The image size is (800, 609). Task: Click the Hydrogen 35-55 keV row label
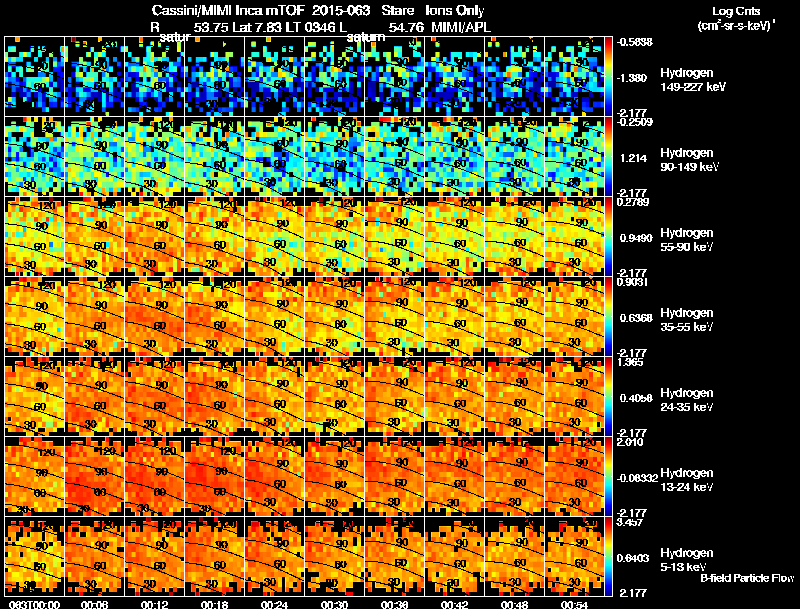coord(687,320)
